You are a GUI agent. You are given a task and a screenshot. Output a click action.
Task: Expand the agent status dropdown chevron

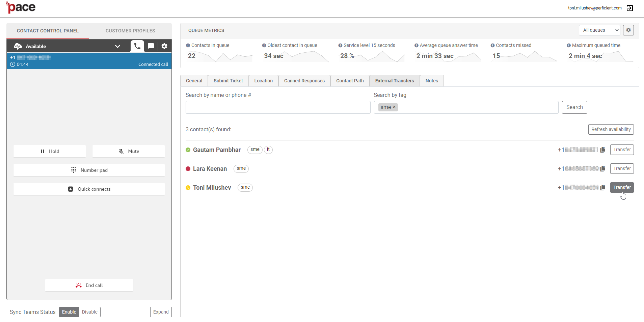click(x=117, y=46)
